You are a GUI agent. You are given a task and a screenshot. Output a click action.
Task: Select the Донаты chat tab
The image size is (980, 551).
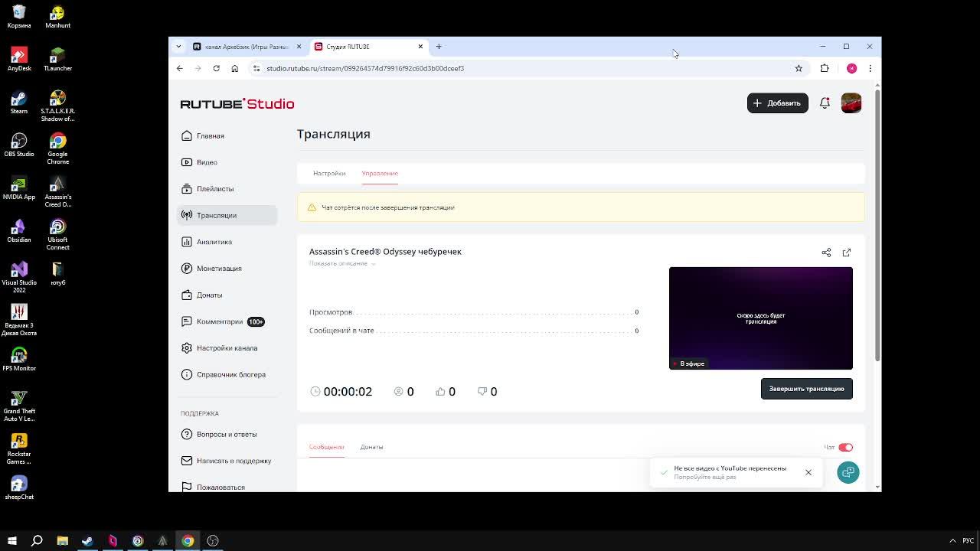[371, 447]
